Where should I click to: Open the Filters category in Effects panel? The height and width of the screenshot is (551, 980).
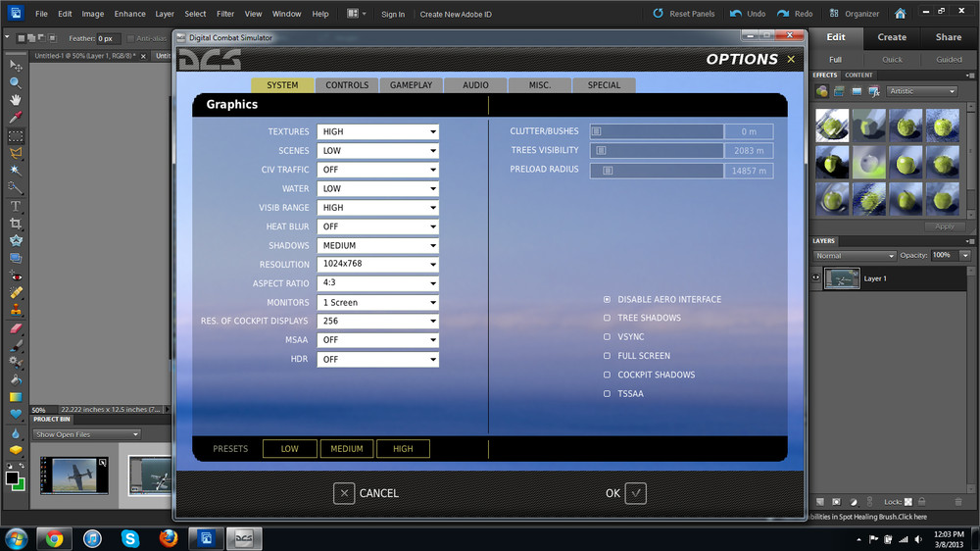[x=822, y=91]
